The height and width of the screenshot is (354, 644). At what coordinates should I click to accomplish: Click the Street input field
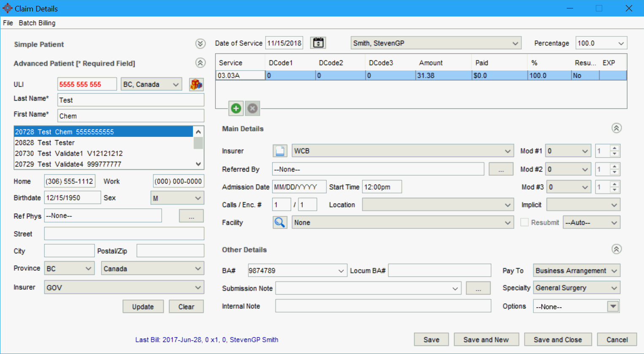(x=124, y=234)
